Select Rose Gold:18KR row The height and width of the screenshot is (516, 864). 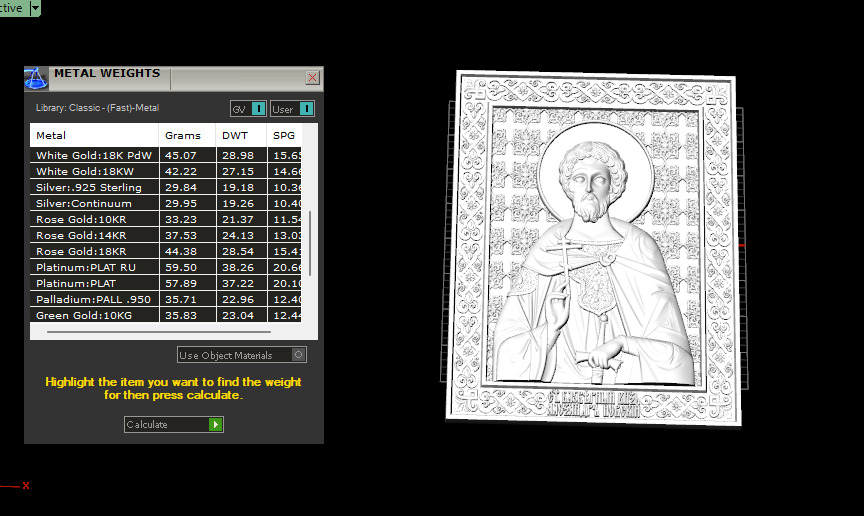coord(166,251)
